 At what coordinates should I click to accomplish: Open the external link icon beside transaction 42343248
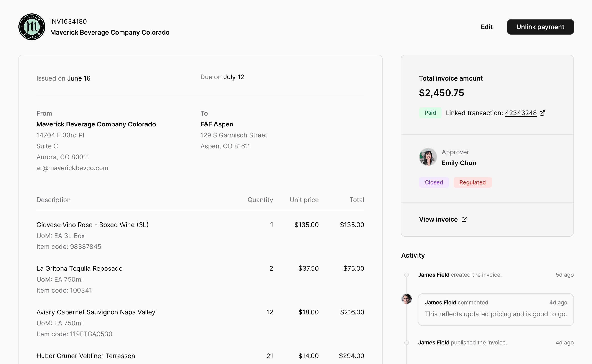tap(543, 112)
